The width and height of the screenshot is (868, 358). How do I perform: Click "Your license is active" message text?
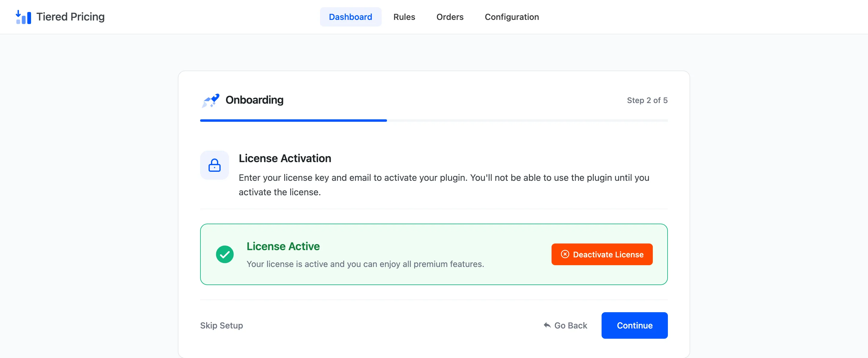tap(365, 264)
